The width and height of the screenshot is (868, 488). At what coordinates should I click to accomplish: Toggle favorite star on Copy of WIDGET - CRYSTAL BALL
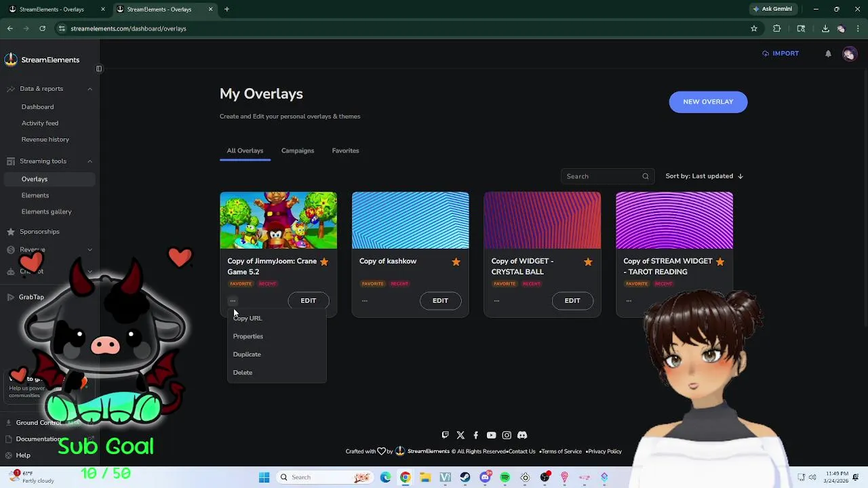pyautogui.click(x=588, y=262)
